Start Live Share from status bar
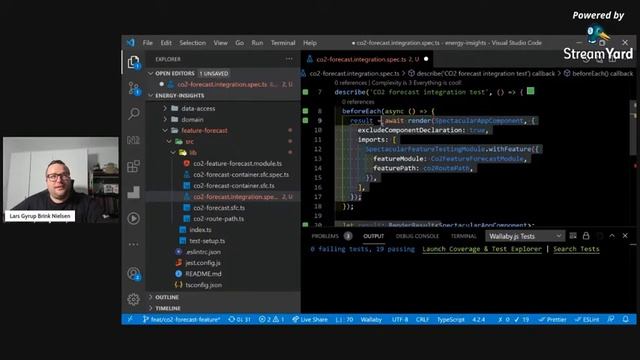 (310, 319)
